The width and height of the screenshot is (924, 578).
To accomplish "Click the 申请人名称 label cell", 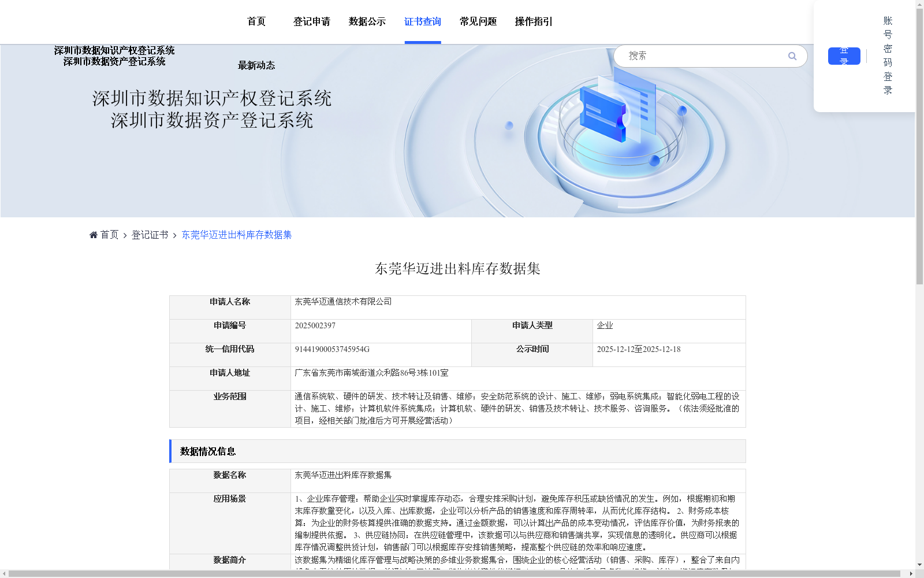I will pyautogui.click(x=230, y=307).
